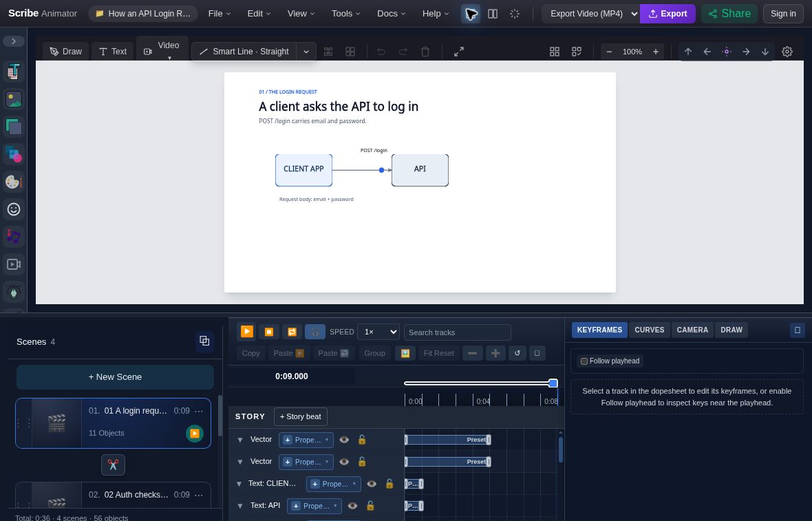Collapse the second Vector track
Screen dimensions: 812x521
[240, 461]
